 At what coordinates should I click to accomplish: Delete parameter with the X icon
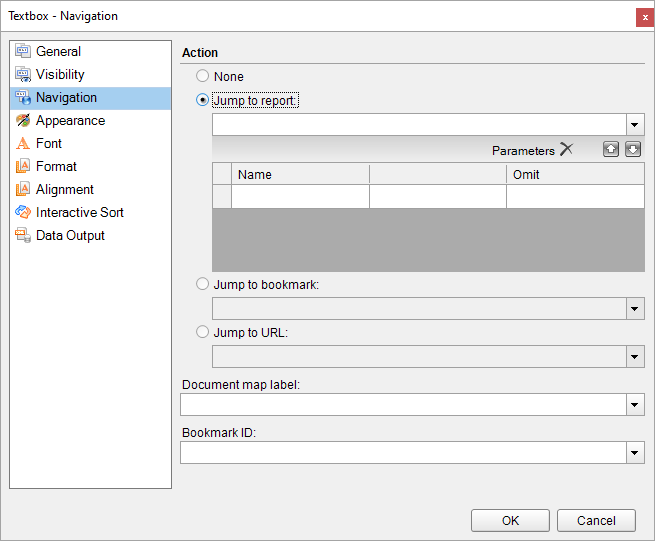tap(566, 149)
